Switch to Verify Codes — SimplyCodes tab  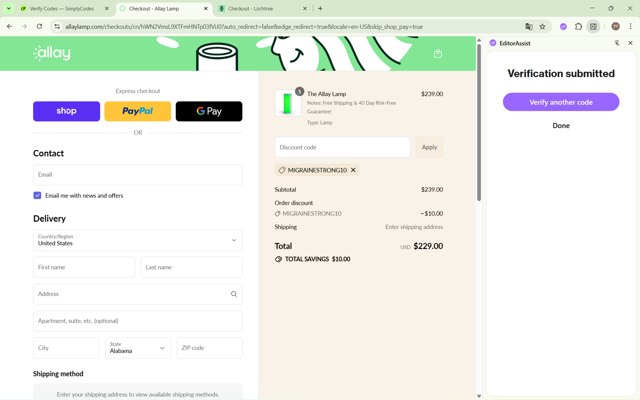point(61,8)
